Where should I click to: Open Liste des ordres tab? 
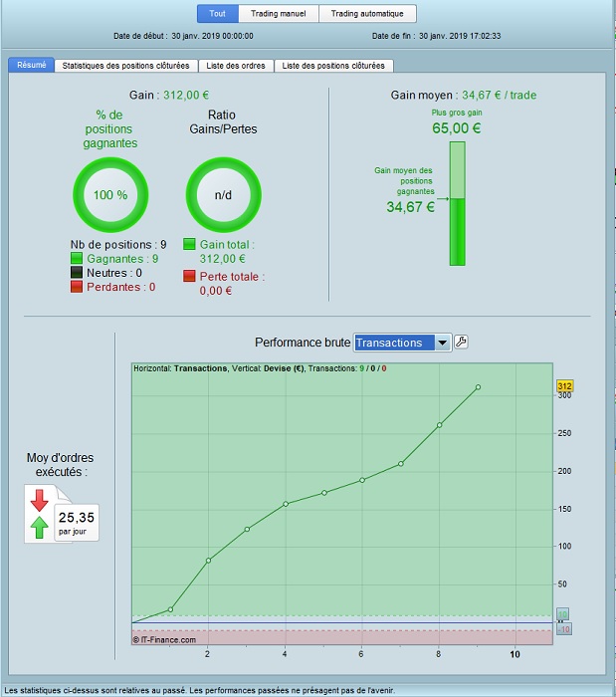(x=236, y=66)
